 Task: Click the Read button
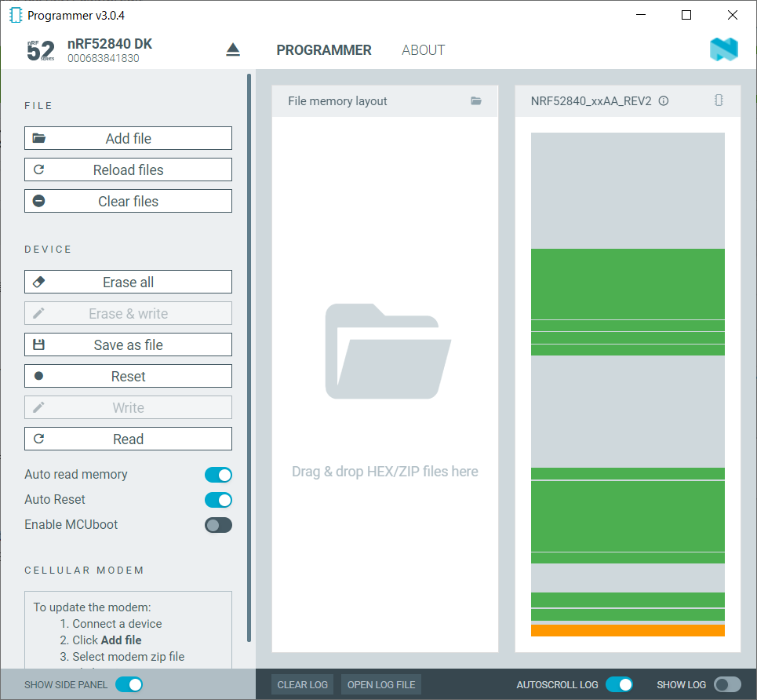coord(128,439)
